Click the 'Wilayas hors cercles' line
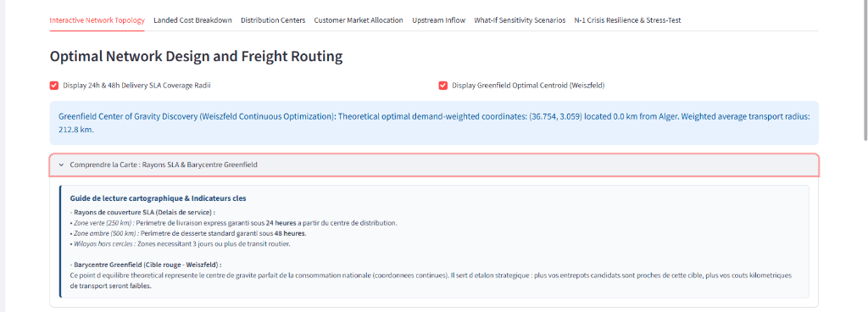Viewport: 868px width, 312px height. tap(180, 244)
